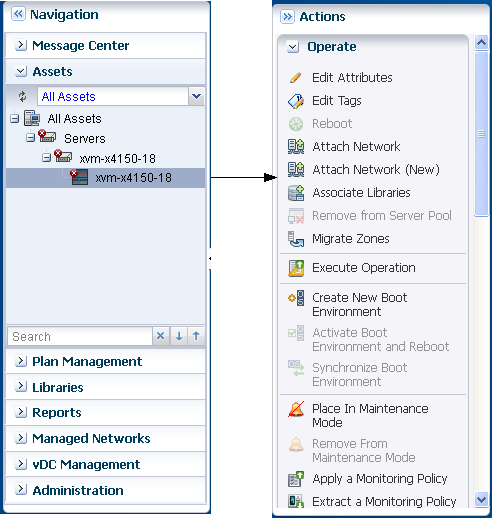Click the search previous up-arrow button

196,336
